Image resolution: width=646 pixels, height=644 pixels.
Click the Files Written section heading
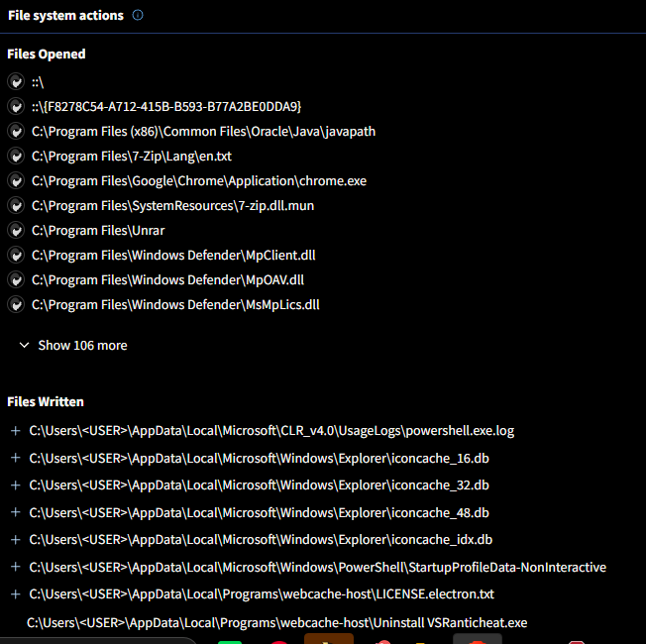click(x=46, y=401)
